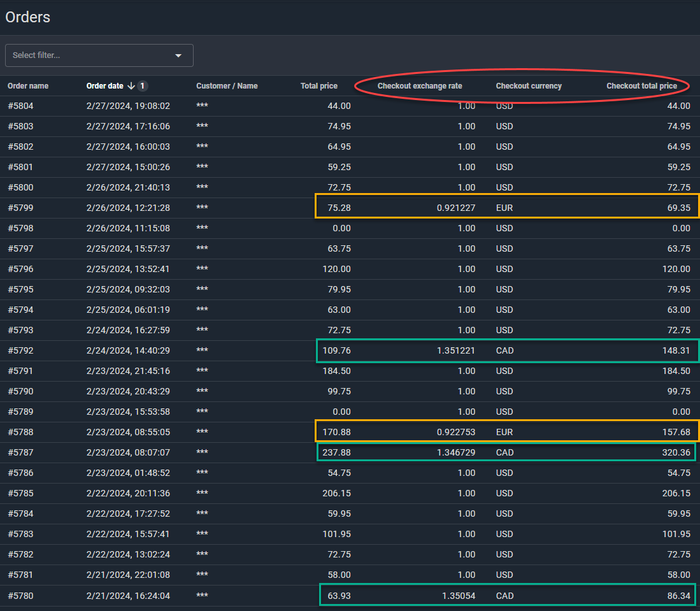The height and width of the screenshot is (611, 700).
Task: Select order #5792 row
Action: [x=20, y=351]
